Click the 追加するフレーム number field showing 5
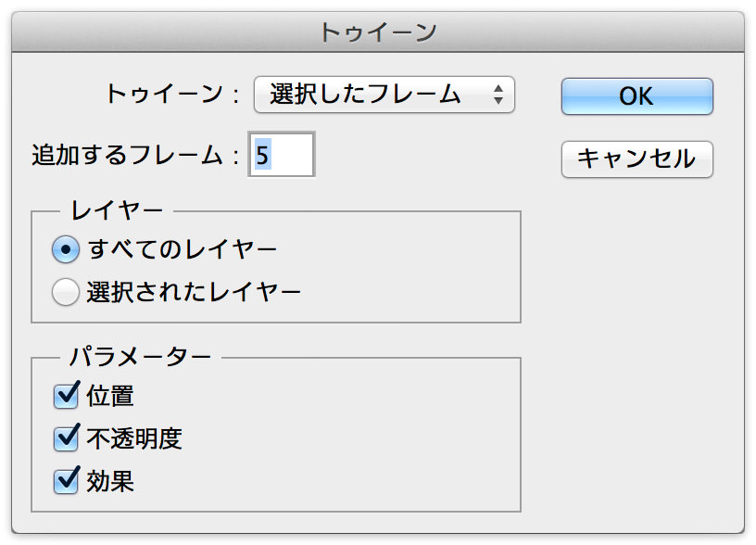Screen dimensions: 756x545 click(x=282, y=155)
